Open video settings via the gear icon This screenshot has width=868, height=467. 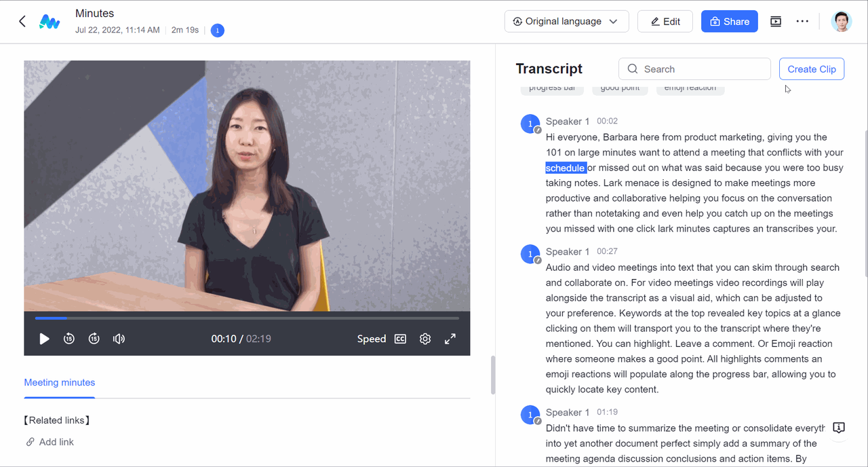(x=425, y=339)
